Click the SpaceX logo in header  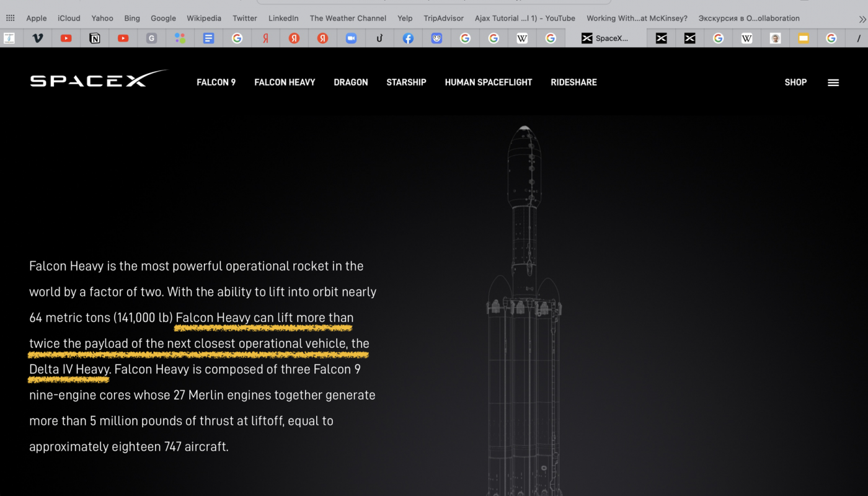99,79
